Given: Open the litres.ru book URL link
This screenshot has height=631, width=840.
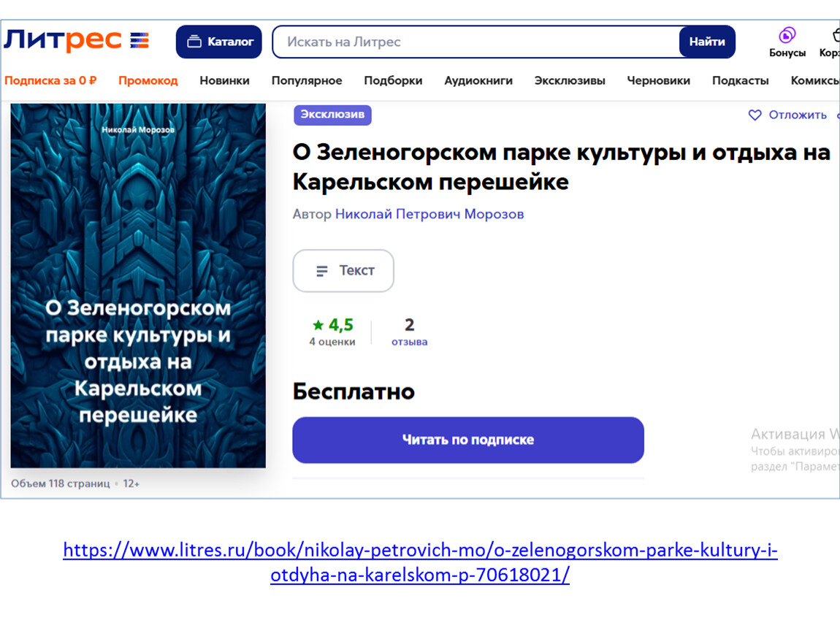Looking at the screenshot, I should click(x=420, y=562).
